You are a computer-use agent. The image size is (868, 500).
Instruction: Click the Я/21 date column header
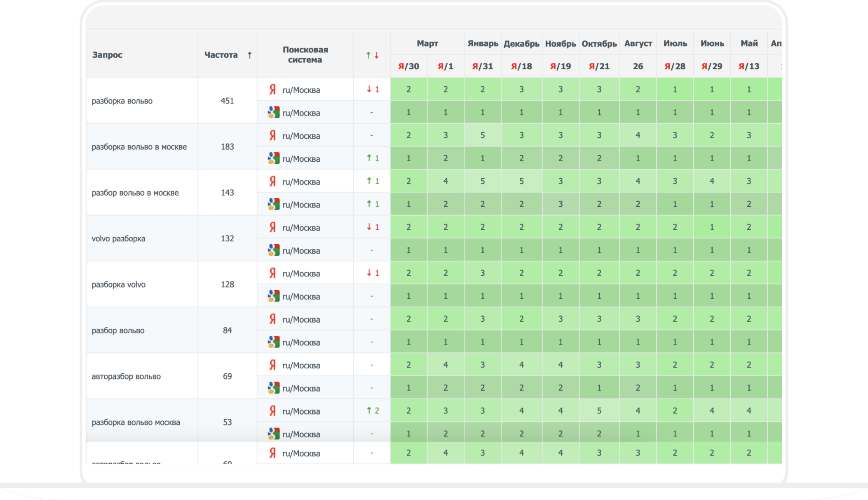[x=599, y=66]
